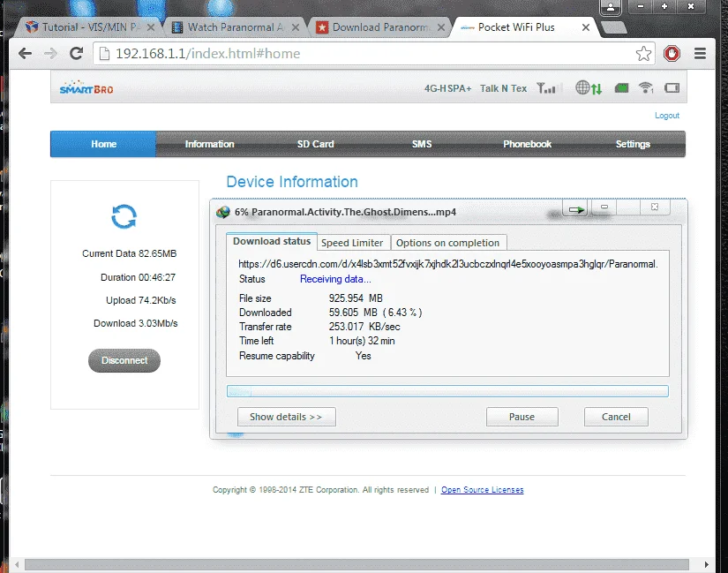Click the Upload 74.2Kb/s text
728x573 pixels.
click(140, 301)
